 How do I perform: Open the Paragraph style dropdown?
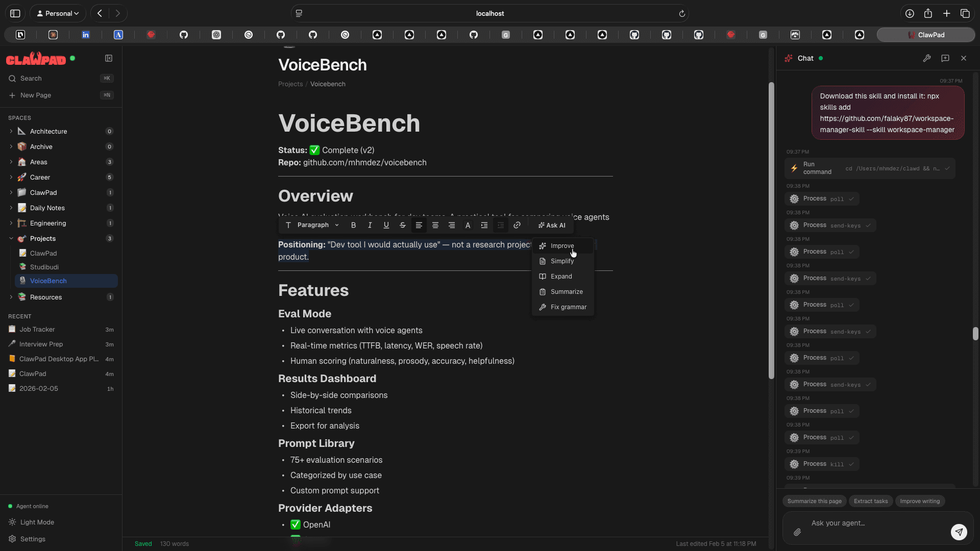click(x=317, y=225)
